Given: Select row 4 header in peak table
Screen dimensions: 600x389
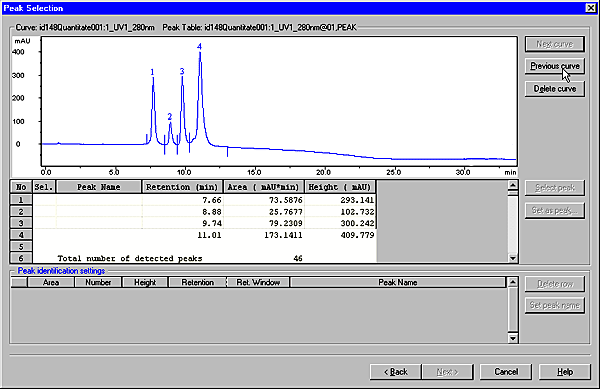Looking at the screenshot, I should tap(21, 235).
